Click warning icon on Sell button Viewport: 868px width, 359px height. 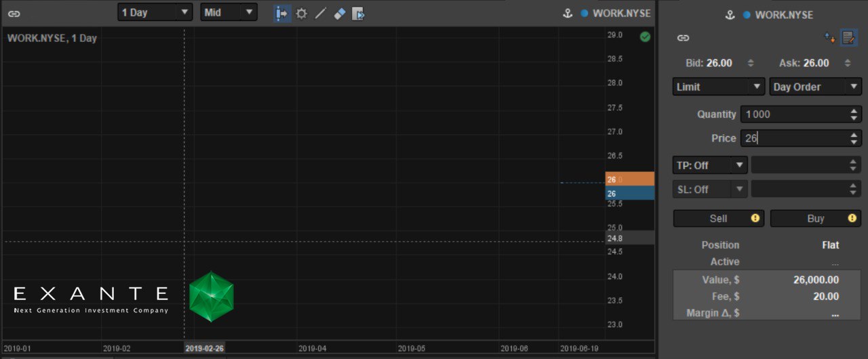point(755,218)
